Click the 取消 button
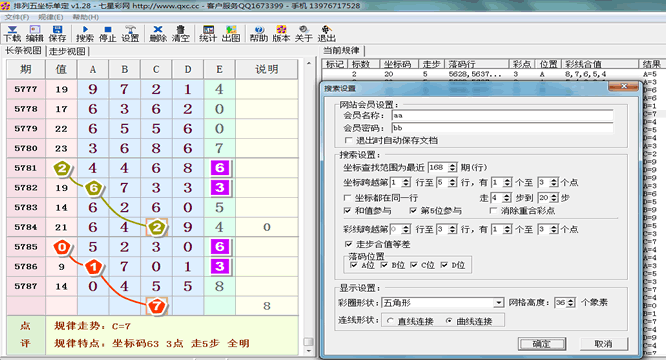This screenshot has height=360, width=666. [604, 344]
